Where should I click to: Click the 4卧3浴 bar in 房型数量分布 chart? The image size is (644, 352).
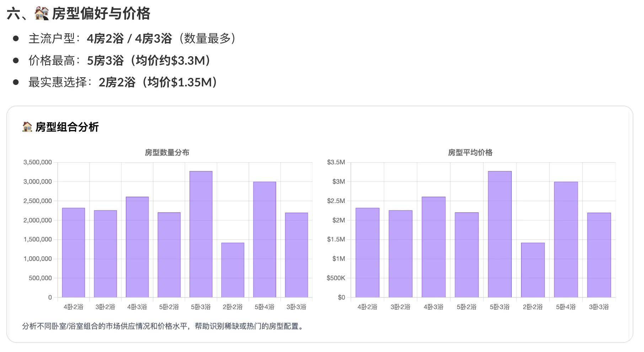[137, 247]
